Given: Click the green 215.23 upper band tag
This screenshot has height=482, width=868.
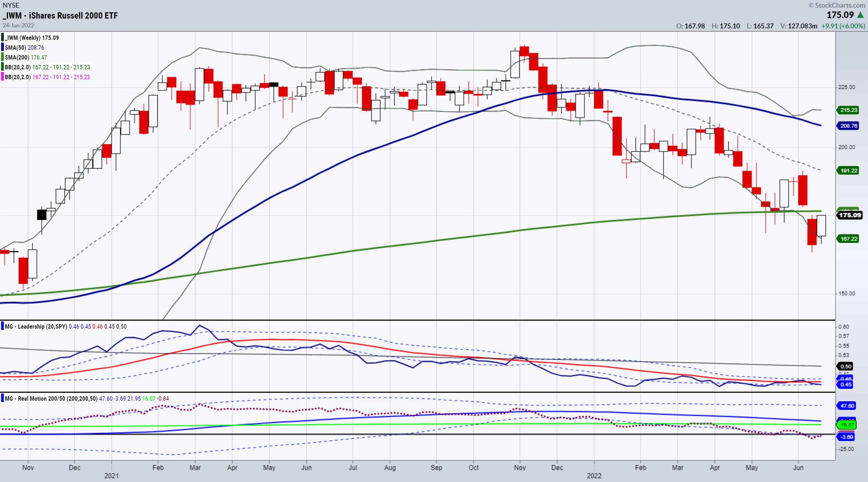Looking at the screenshot, I should pos(848,110).
